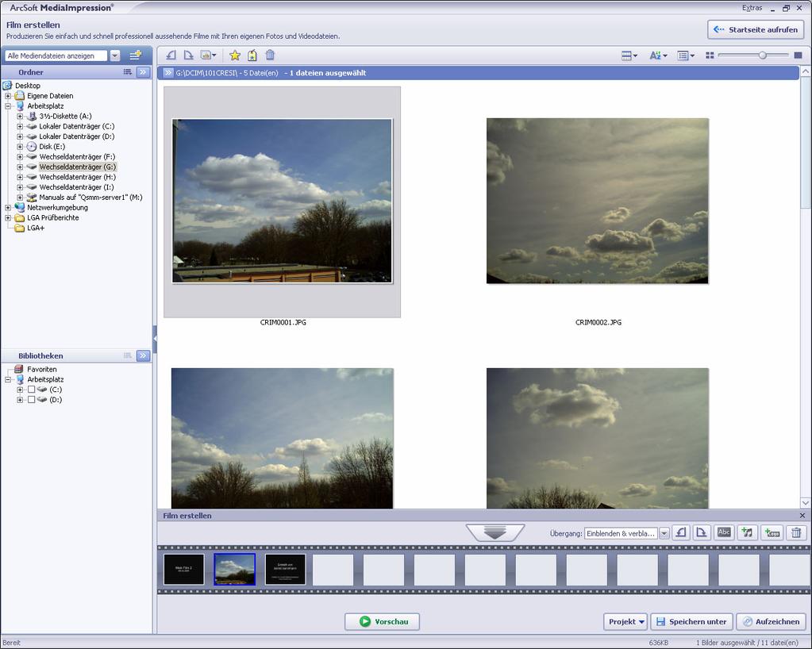Collapse the Ordner panel with the double-arrow button
Screen dimensions: 812x649
point(144,72)
